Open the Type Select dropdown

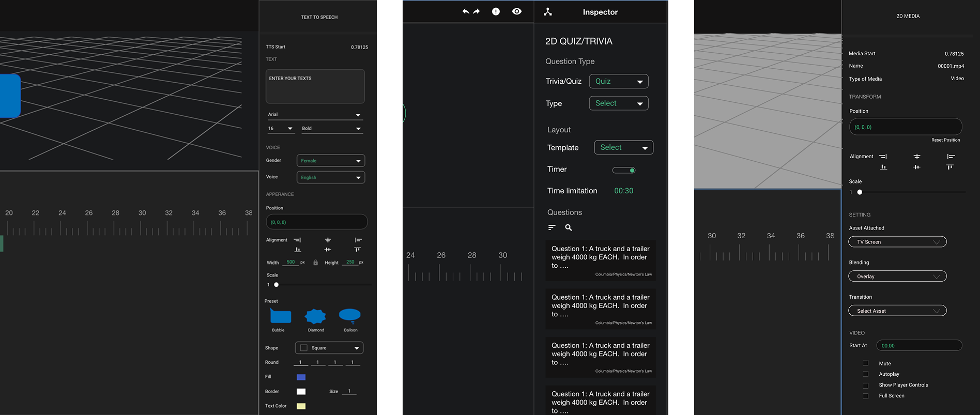pyautogui.click(x=619, y=103)
